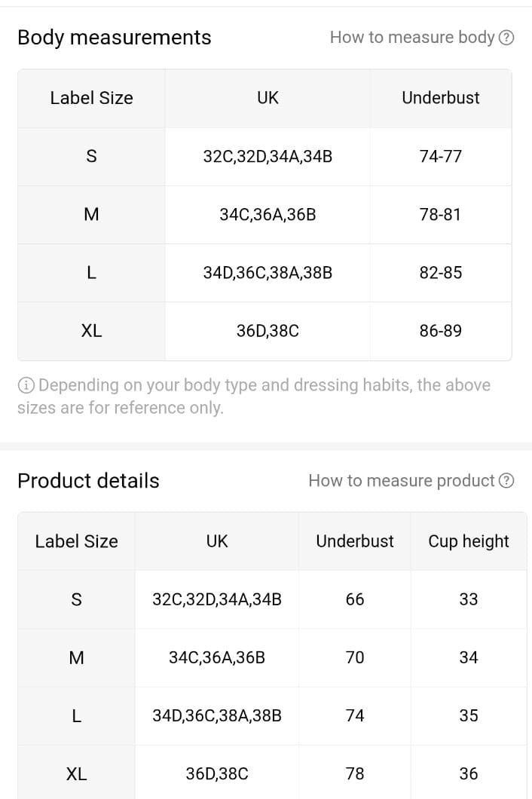Click the UK header in Product details table
Viewport: 532px width, 799px height.
tap(217, 541)
